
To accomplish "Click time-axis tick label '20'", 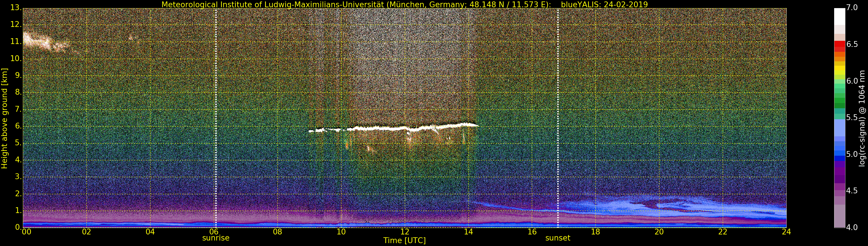I will [x=659, y=232].
